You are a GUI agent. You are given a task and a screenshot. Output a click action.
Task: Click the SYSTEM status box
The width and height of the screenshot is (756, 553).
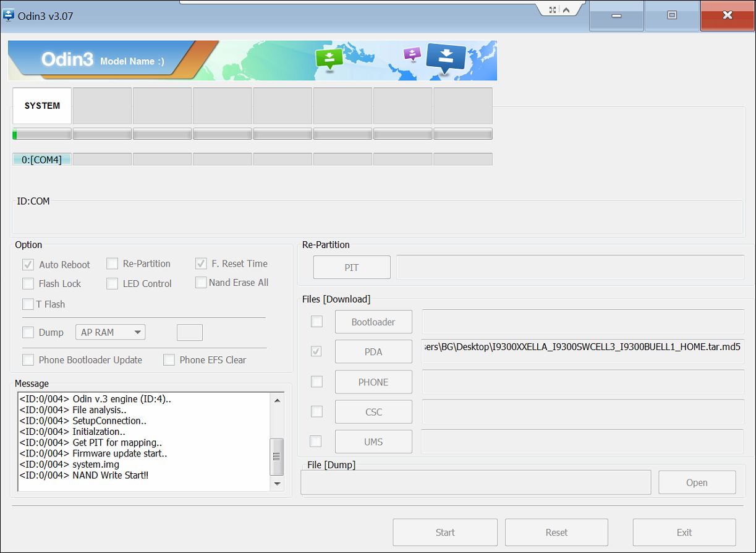[42, 106]
